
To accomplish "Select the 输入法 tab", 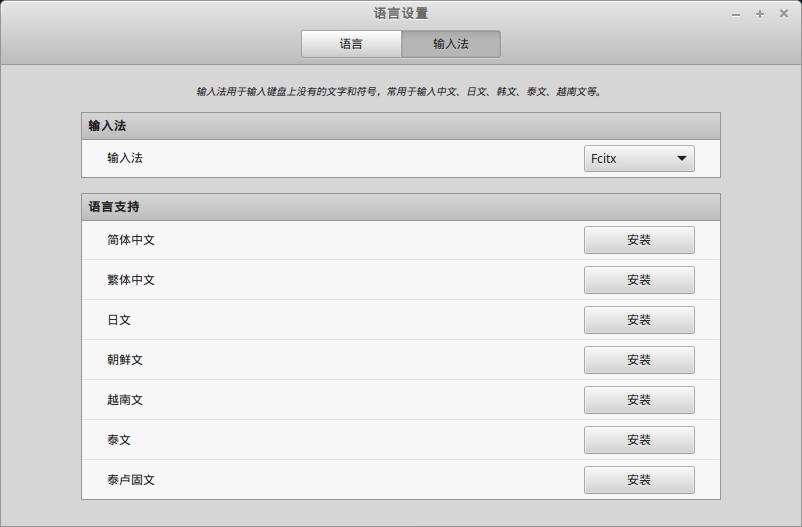I will tap(450, 44).
